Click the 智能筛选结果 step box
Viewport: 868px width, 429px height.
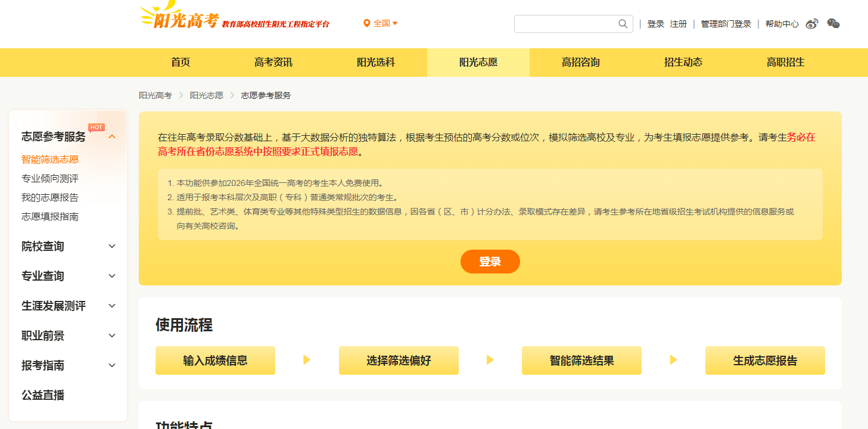click(x=581, y=360)
